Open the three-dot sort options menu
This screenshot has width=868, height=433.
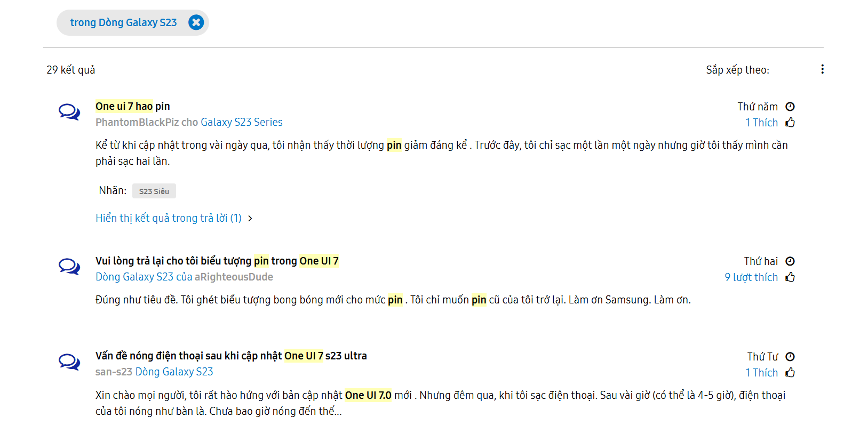point(822,69)
